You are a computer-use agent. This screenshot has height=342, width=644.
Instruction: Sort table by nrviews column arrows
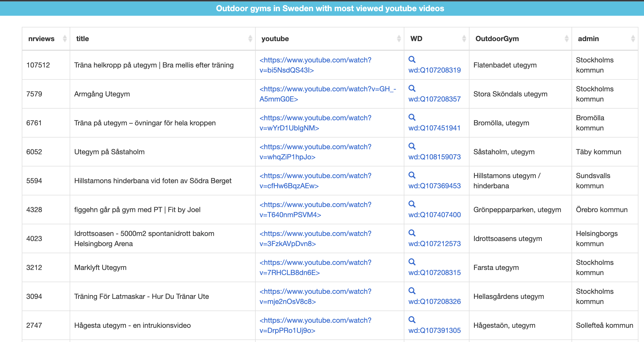click(65, 39)
